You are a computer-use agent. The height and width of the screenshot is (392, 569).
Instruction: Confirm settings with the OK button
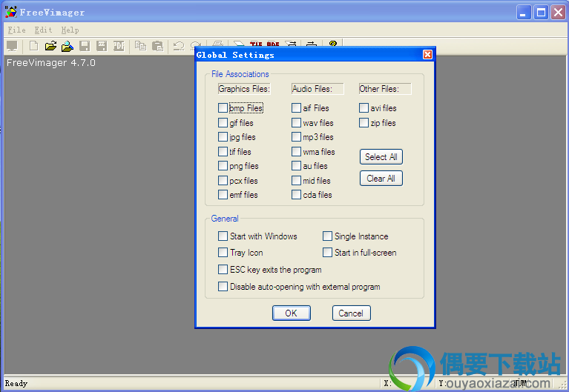291,313
